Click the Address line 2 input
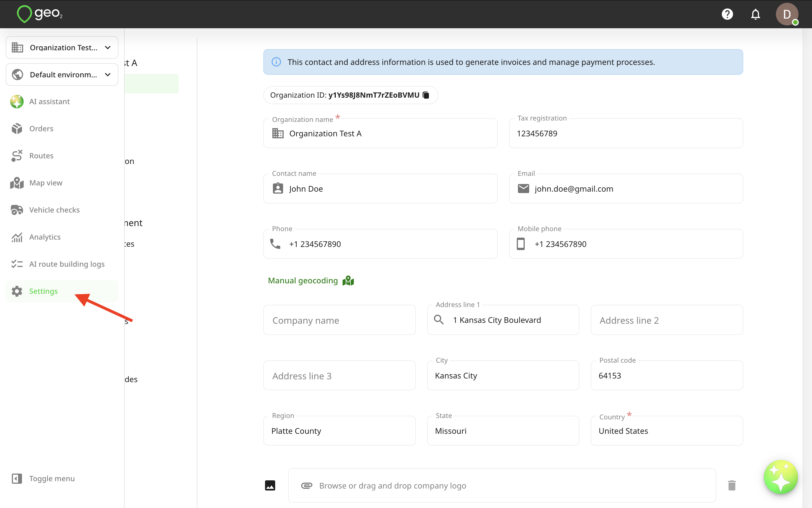Image resolution: width=812 pixels, height=508 pixels. (x=667, y=320)
